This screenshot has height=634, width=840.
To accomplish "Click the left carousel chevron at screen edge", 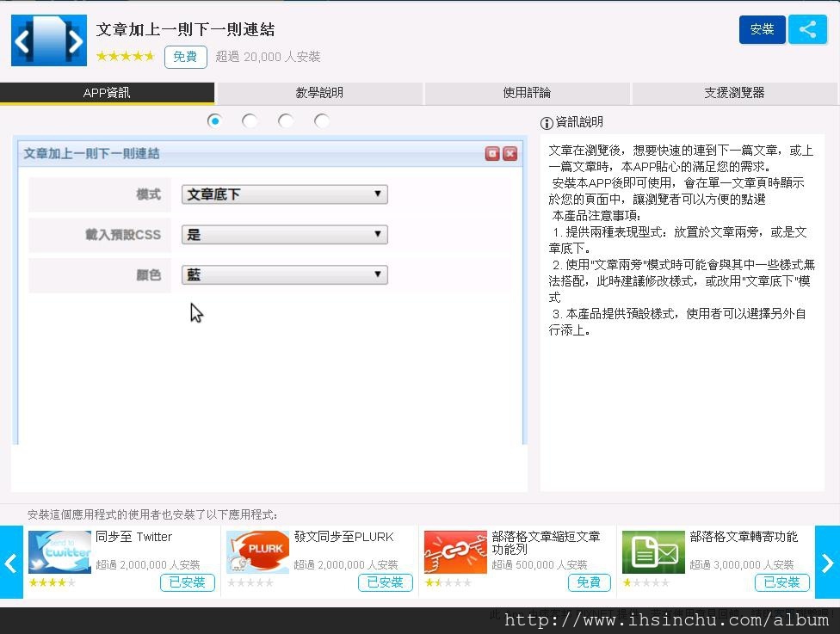I will (10, 563).
